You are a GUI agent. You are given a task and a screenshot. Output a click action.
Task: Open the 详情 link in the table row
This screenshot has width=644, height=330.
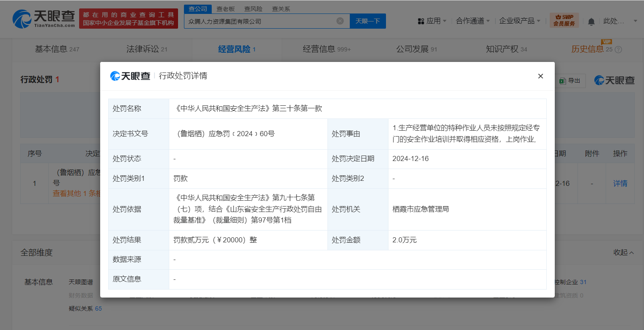pos(620,183)
